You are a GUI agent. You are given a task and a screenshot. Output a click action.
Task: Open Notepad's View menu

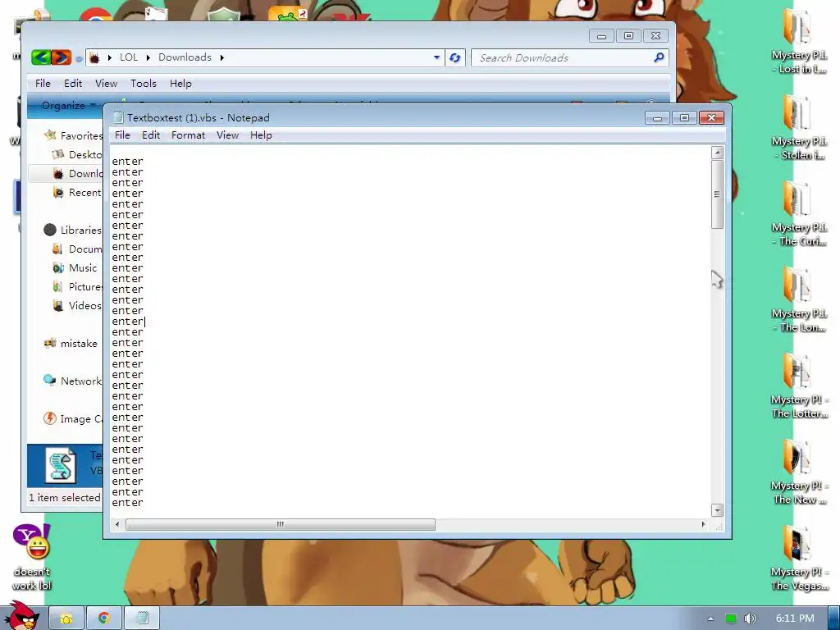pyautogui.click(x=227, y=135)
